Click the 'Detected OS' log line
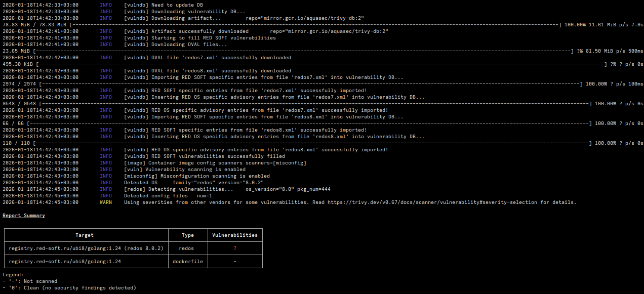644x294 pixels. pos(197,183)
